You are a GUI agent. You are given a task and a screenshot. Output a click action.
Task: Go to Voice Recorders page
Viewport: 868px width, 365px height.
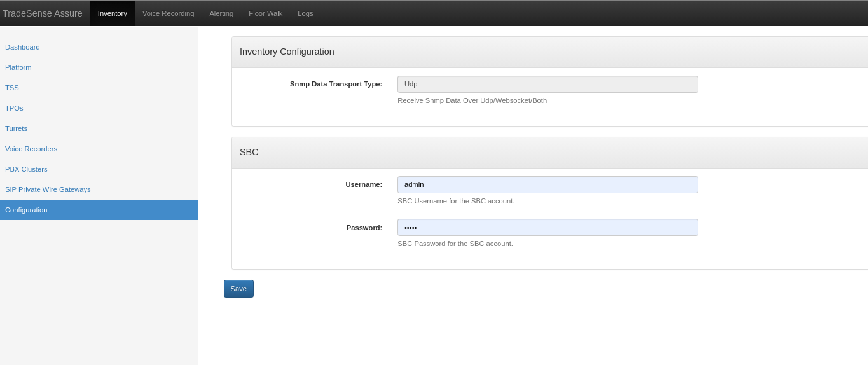coord(99,149)
